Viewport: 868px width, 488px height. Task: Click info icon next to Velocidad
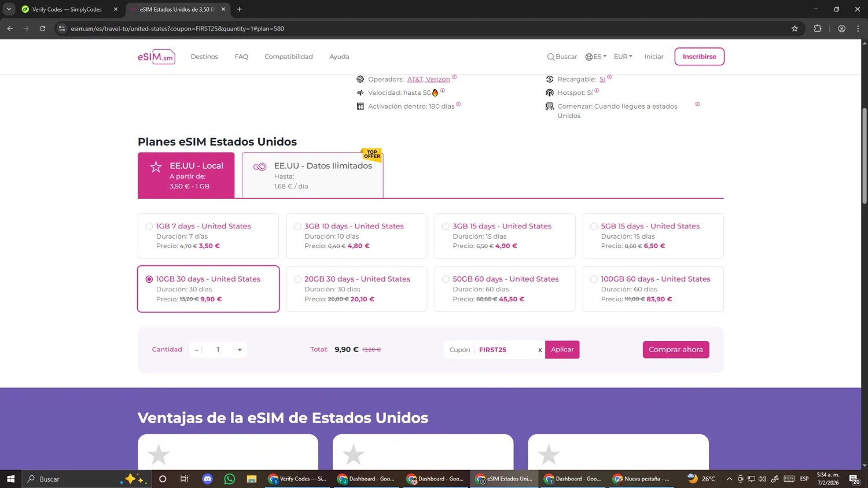(443, 90)
